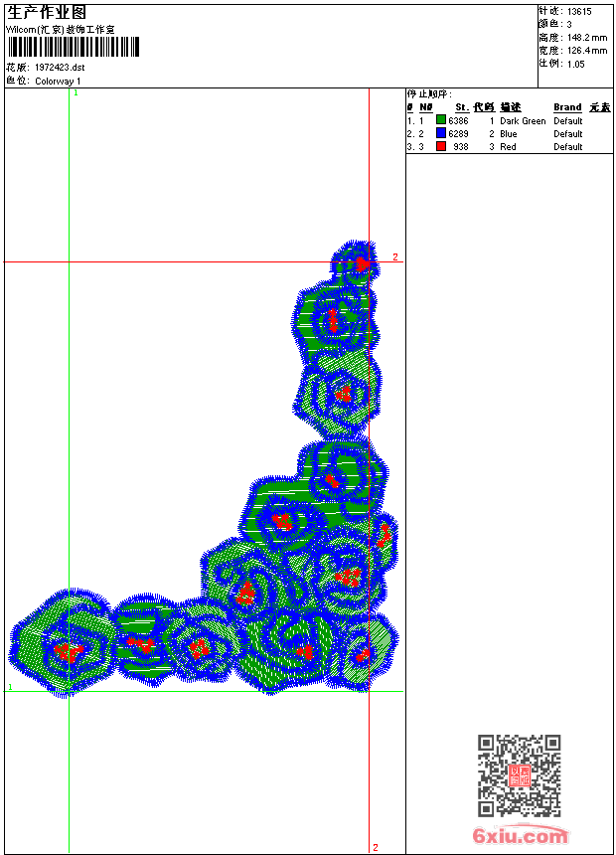Click the barcode under the studio name
616x855 pixels.
[74, 47]
